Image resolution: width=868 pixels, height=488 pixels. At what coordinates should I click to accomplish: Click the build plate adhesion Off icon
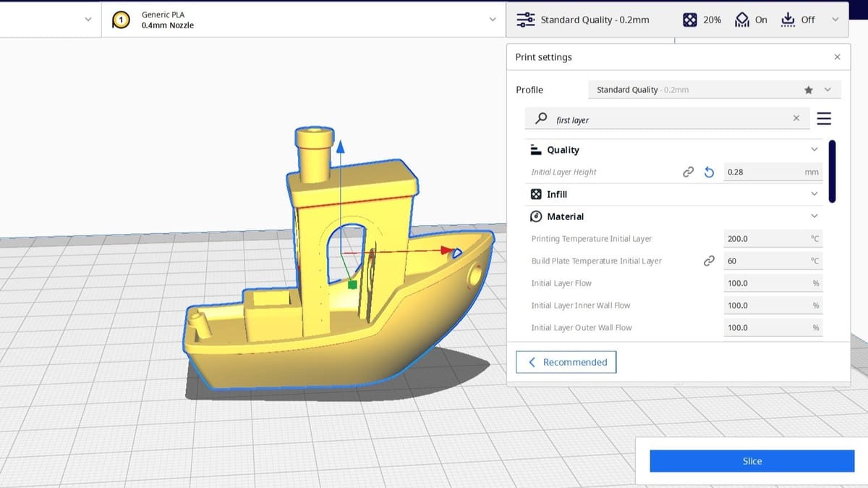pos(788,20)
